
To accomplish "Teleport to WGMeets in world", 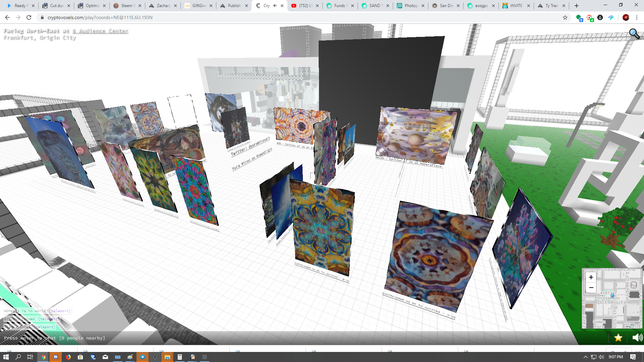I will coord(60,311).
